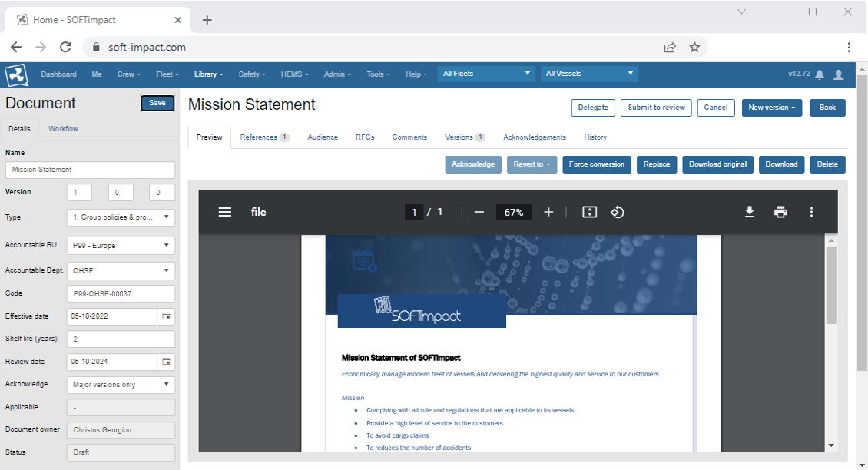This screenshot has height=470, width=868.
Task: Open the Crew menu
Action: click(129, 74)
